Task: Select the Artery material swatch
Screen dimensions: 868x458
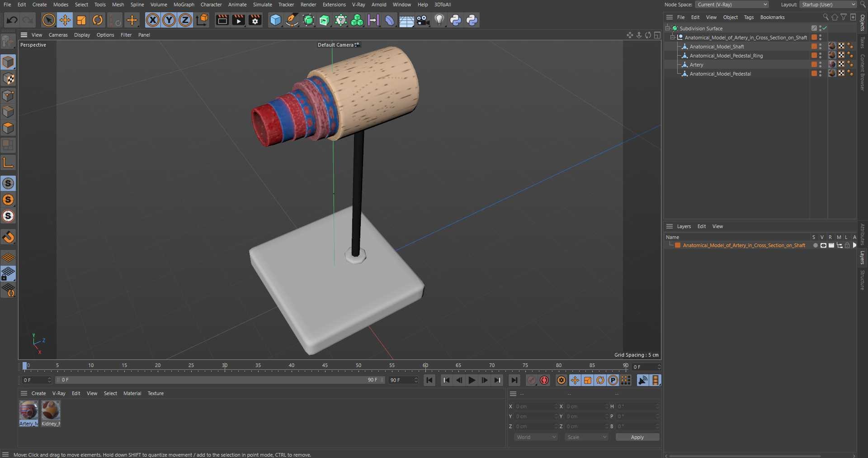Action: 28,411
